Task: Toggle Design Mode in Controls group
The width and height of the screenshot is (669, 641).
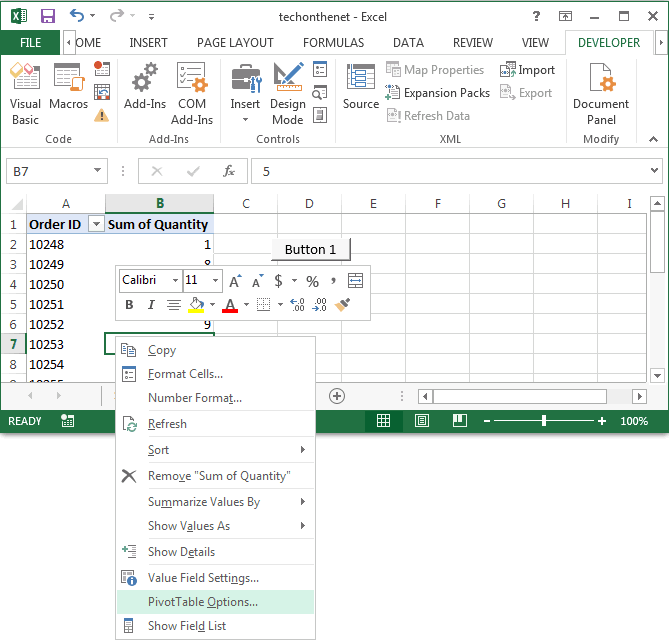Action: [288, 93]
